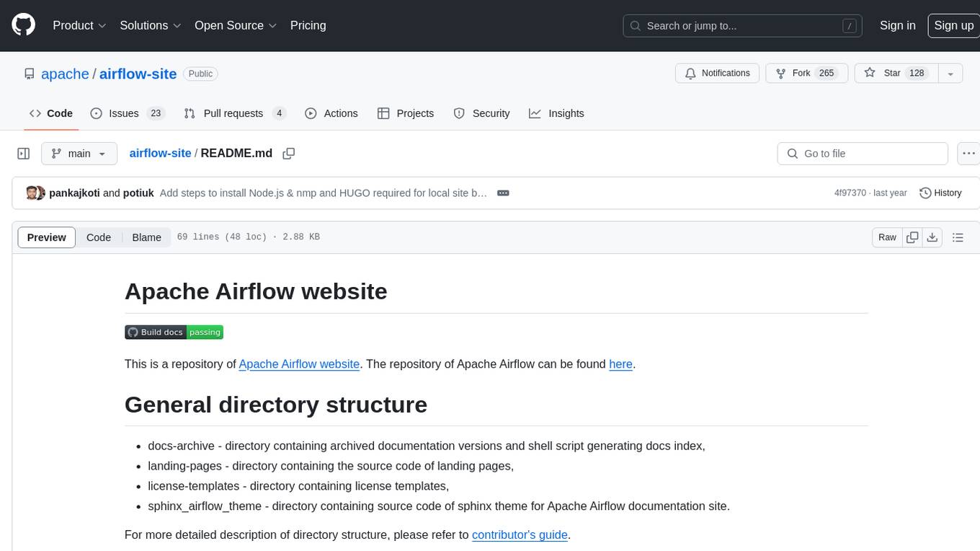Expand the Solutions menu
The image size is (980, 551).
[151, 25]
